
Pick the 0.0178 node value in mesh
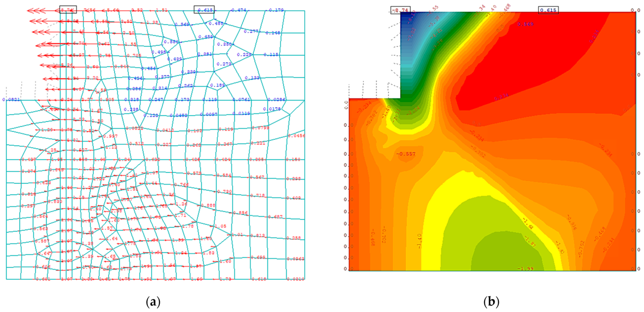click(x=272, y=109)
